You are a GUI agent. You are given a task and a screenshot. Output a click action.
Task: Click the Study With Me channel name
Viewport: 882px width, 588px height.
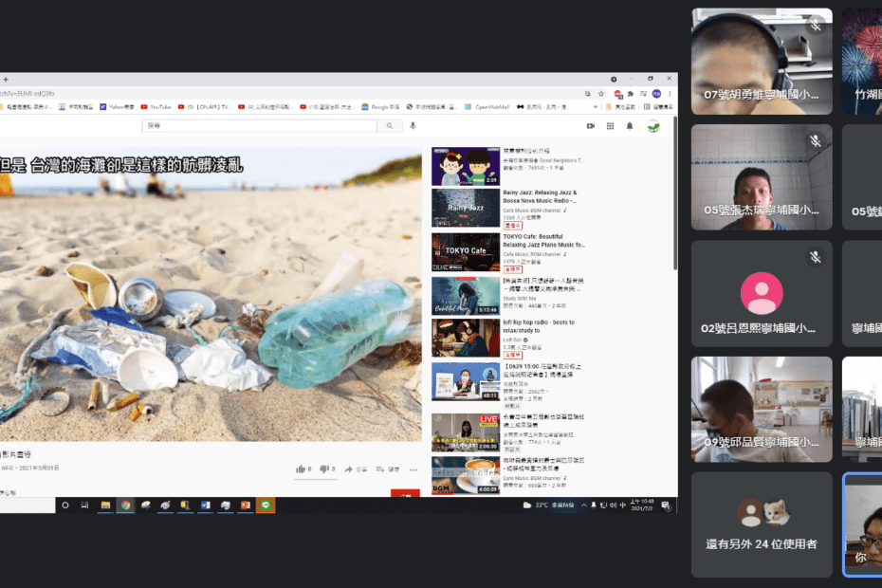coord(520,299)
